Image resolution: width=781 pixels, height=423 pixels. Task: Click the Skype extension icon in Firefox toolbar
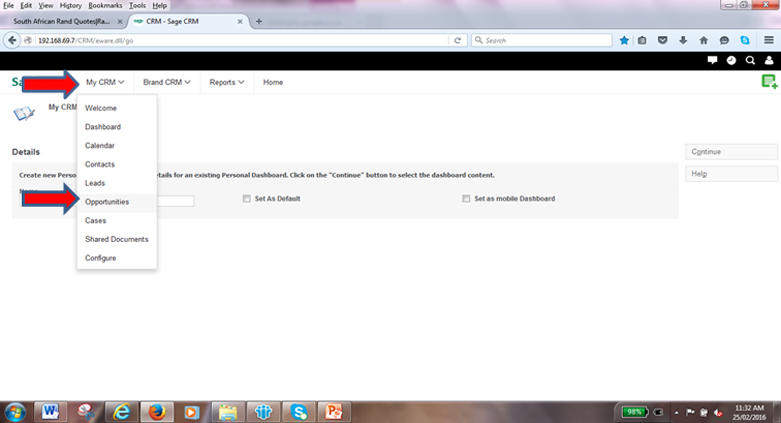point(745,40)
